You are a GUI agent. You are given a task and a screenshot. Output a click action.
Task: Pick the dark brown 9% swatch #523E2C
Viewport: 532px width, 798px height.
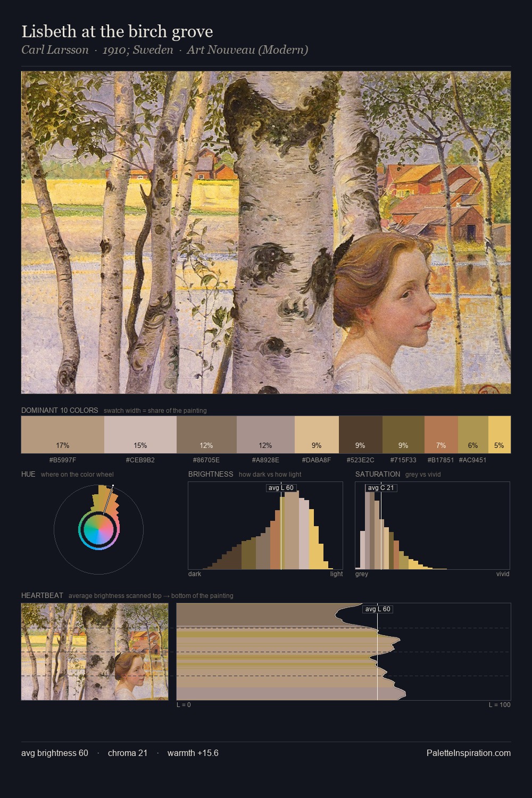(361, 435)
